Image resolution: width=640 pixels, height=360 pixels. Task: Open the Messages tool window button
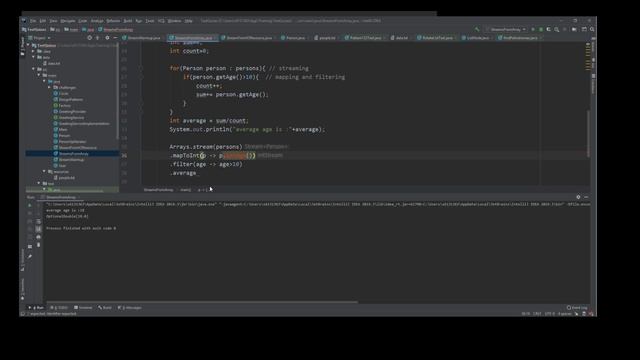[x=129, y=307]
